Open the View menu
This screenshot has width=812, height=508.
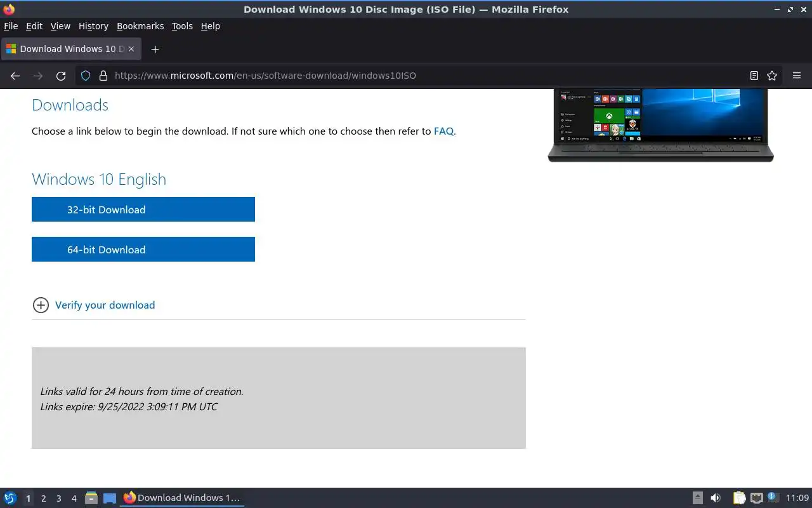[60, 26]
